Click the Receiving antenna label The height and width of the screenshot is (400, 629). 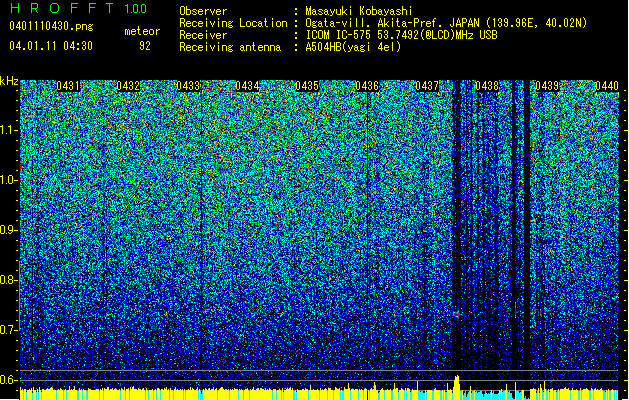230,47
